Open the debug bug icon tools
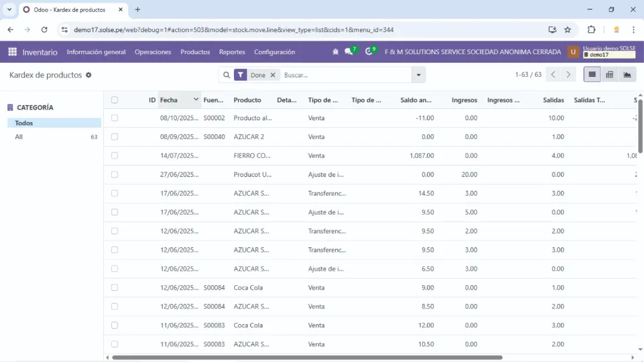Image resolution: width=644 pixels, height=362 pixels. (x=335, y=52)
